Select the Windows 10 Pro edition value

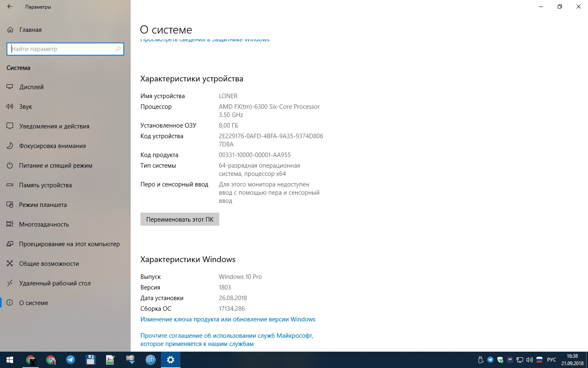point(241,277)
